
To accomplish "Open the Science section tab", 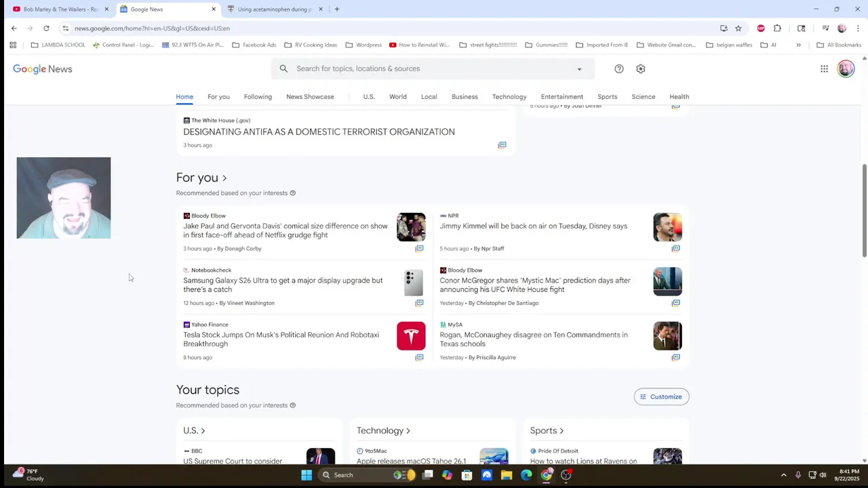I will (644, 97).
